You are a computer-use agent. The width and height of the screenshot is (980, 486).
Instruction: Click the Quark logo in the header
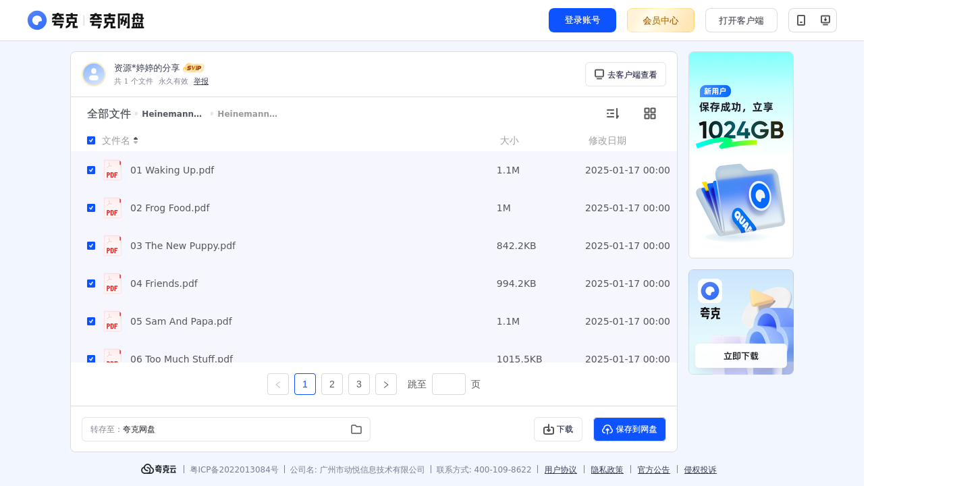[x=86, y=20]
